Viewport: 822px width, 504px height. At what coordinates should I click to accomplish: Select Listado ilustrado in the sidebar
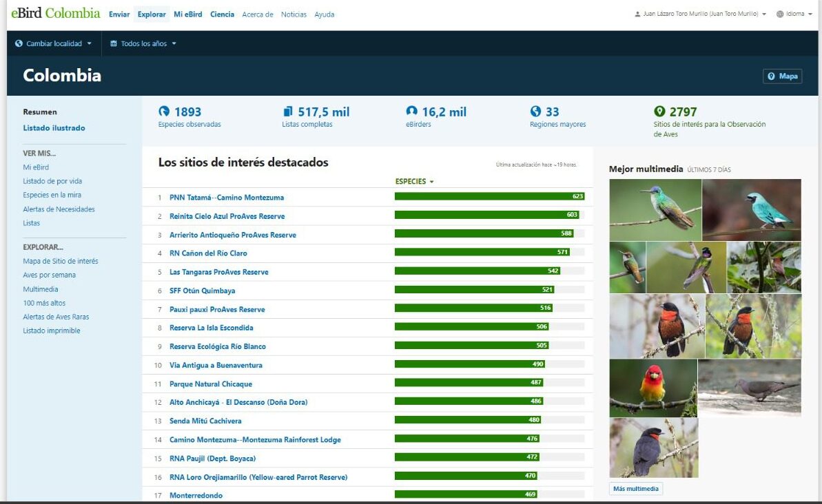coord(54,128)
